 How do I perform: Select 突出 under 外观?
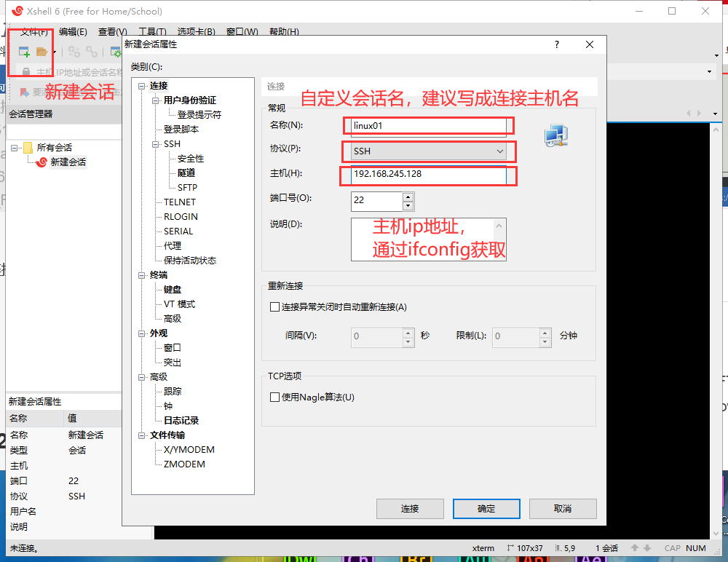pos(173,363)
